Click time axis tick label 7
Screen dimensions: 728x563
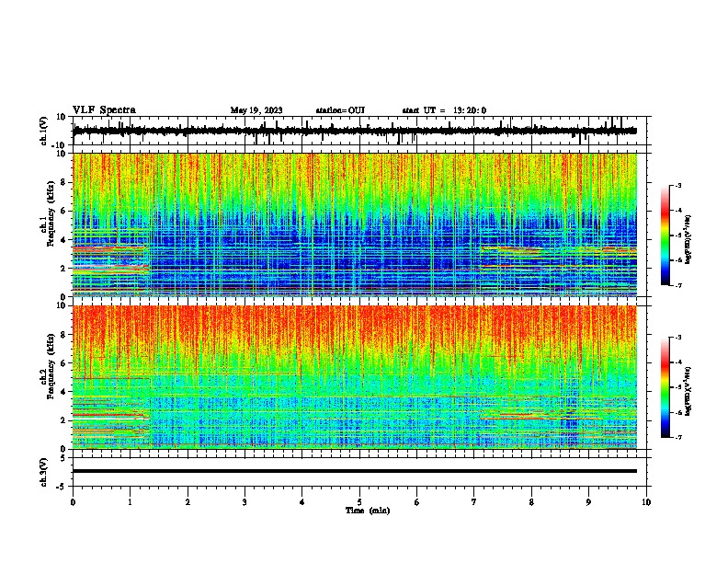tap(474, 502)
